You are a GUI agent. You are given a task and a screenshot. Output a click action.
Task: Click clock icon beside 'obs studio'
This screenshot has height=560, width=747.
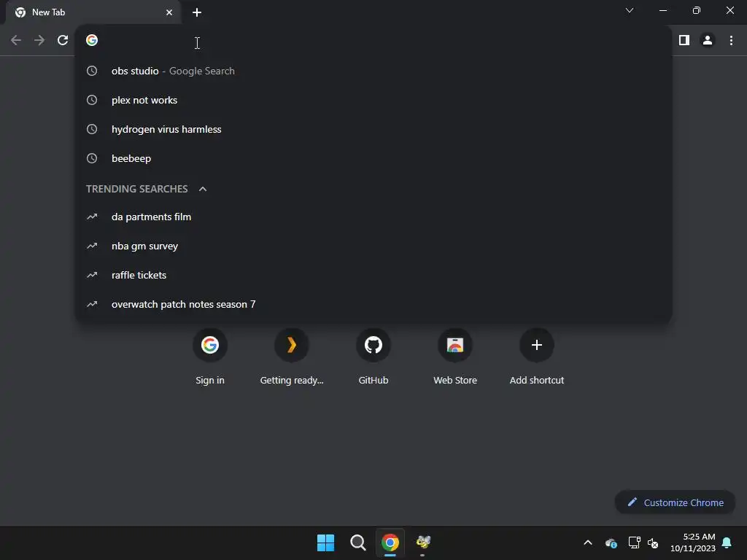92,71
